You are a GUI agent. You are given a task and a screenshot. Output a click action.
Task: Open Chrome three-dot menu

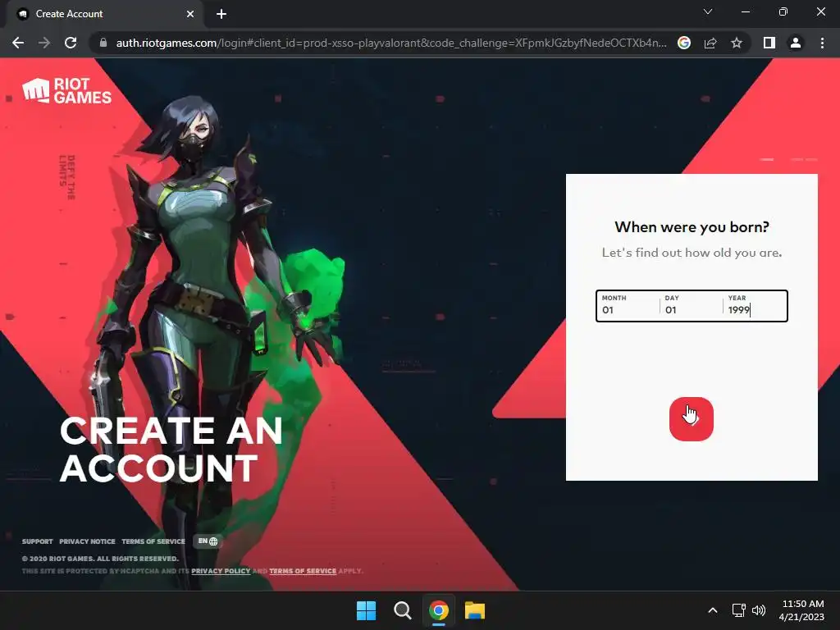click(822, 43)
